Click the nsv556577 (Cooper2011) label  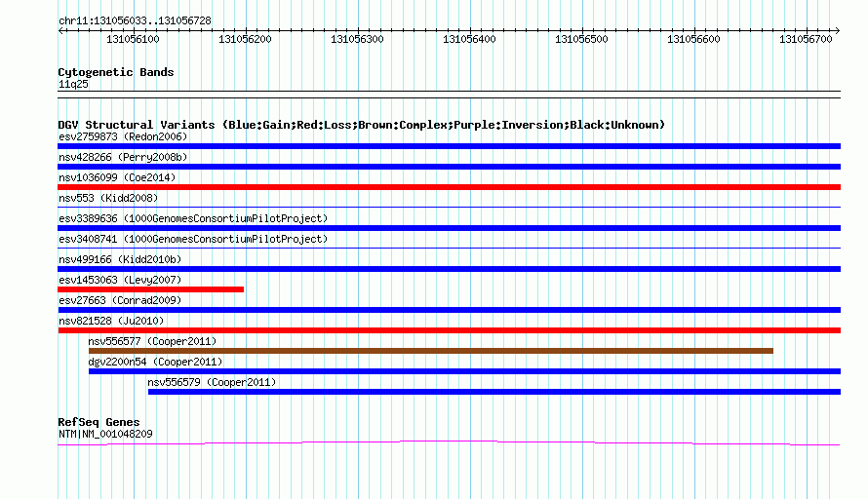pyautogui.click(x=152, y=341)
